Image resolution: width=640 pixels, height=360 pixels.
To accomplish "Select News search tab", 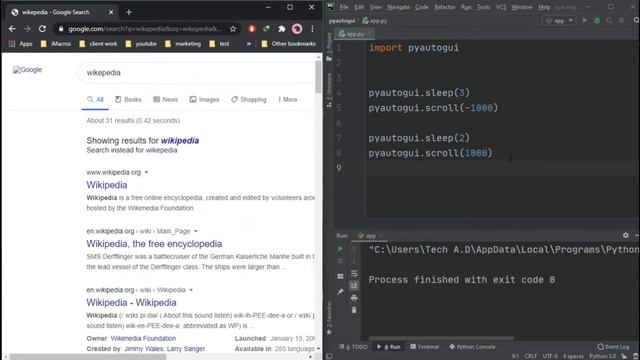I will tap(165, 100).
